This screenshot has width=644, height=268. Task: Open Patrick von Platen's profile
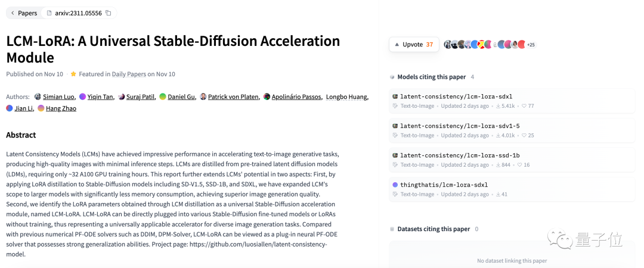(x=233, y=96)
